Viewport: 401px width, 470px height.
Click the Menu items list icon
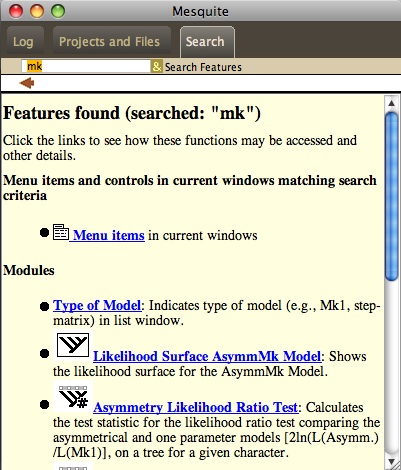(61, 232)
